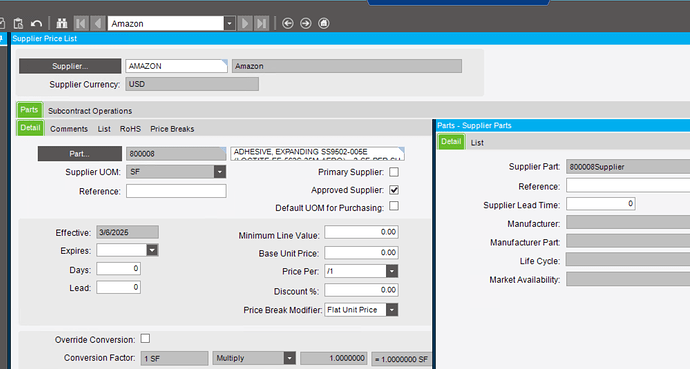Viewport: 690px width, 369px height.
Task: Open search with the binoculars icon
Action: click(62, 23)
